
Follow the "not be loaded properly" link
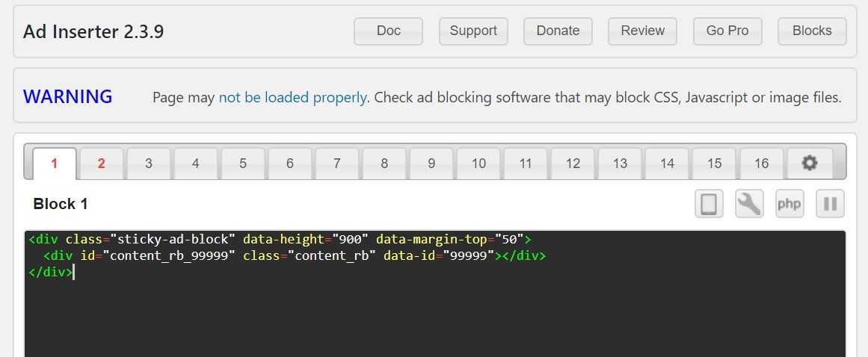(x=292, y=97)
